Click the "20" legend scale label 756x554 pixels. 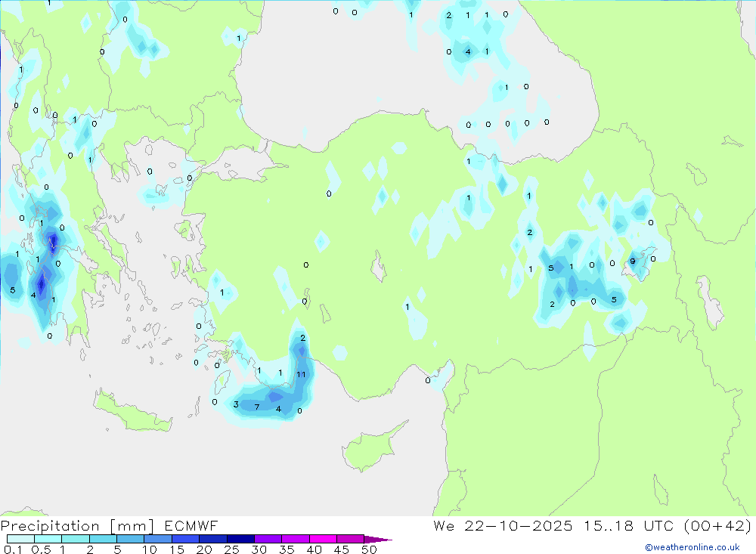click(x=204, y=549)
